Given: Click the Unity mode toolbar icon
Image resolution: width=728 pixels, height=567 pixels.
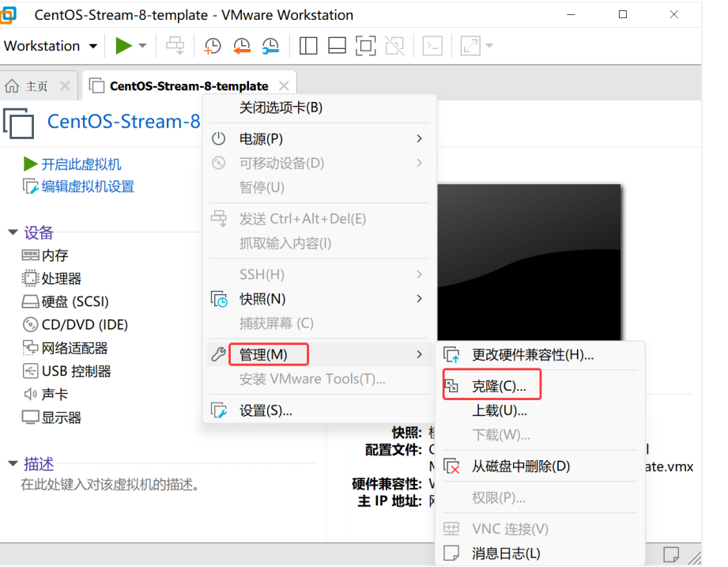Looking at the screenshot, I should pos(394,46).
